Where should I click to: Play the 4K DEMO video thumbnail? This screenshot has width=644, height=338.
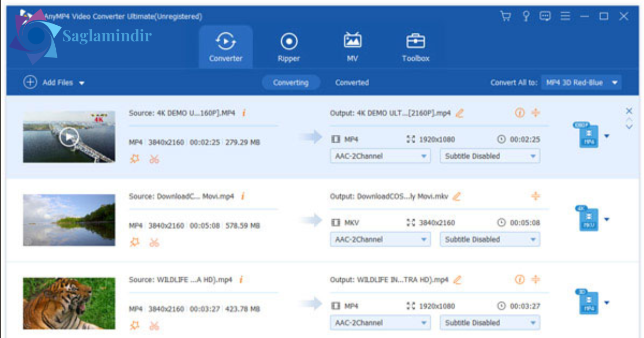(x=69, y=137)
